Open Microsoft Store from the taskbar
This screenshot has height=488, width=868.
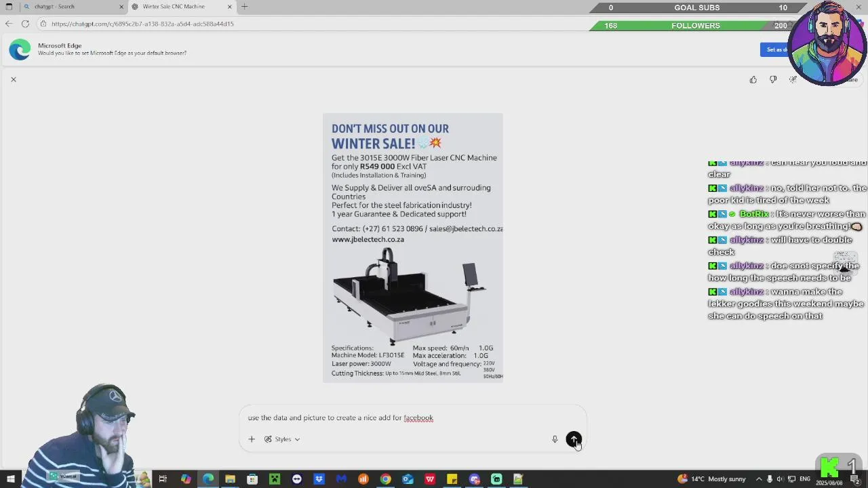point(252,479)
